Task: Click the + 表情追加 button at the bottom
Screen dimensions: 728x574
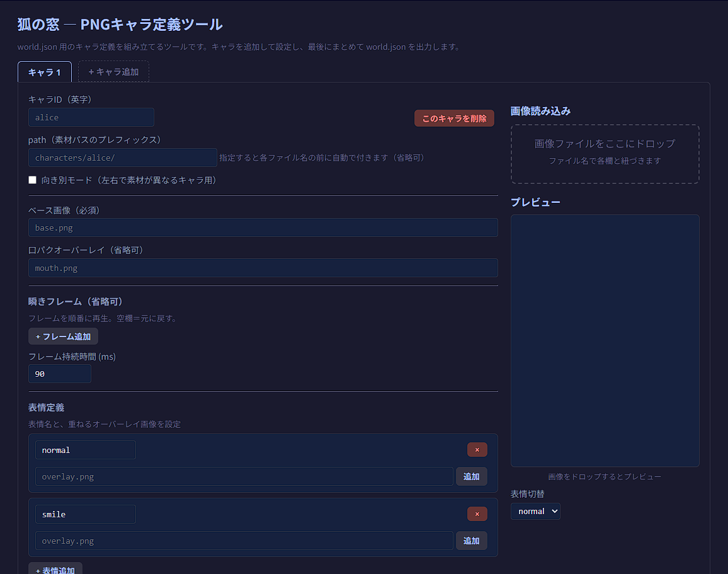Action: (x=55, y=569)
